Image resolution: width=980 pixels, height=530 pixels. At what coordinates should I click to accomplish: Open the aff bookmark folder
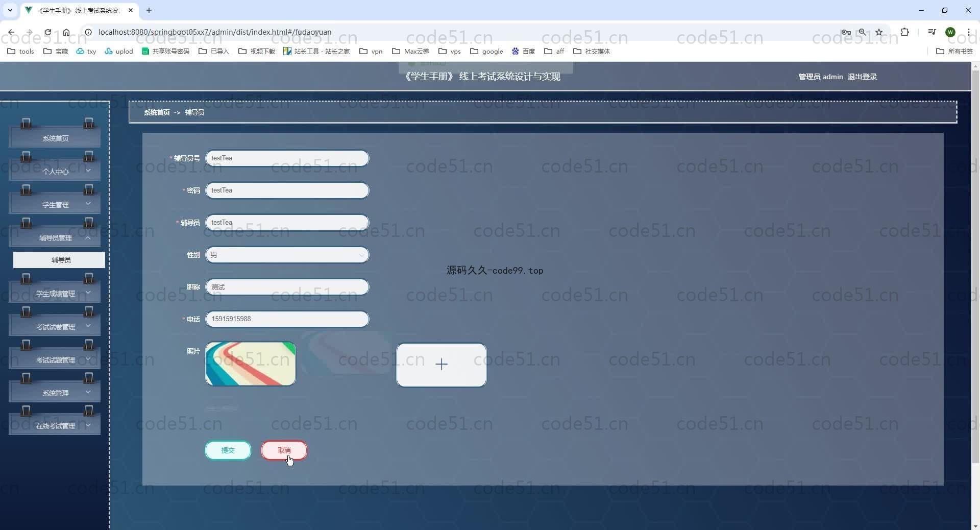tap(554, 51)
